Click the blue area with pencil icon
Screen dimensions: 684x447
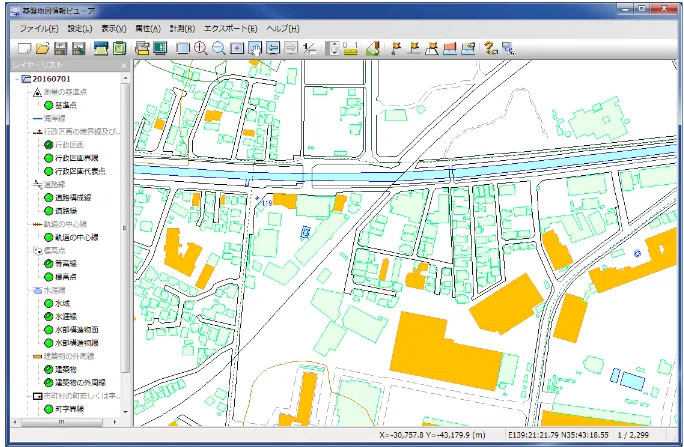pyautogui.click(x=468, y=48)
